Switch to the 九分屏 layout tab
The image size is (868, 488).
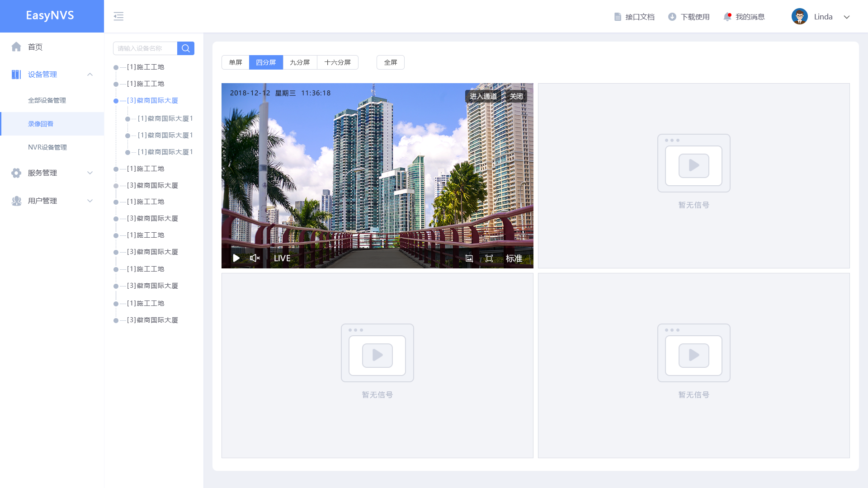coord(300,62)
